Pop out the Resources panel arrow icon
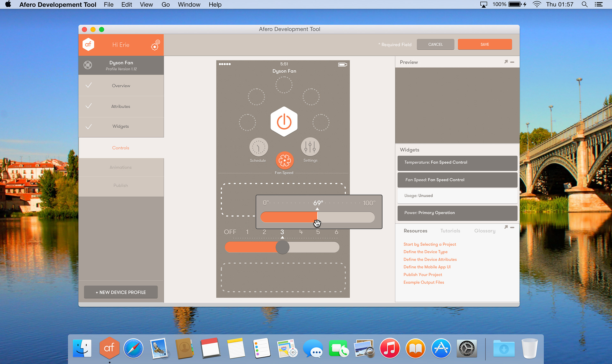612x364 pixels. [506, 227]
